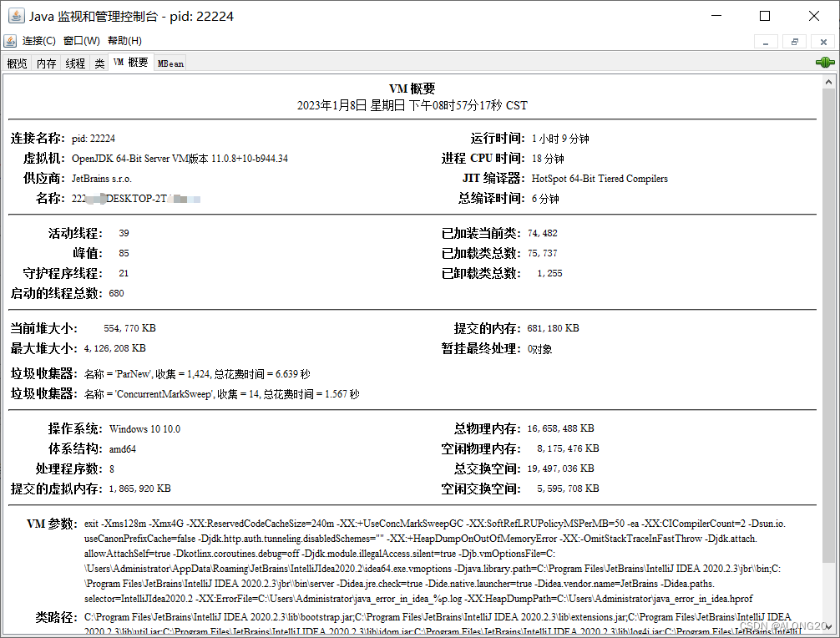Click the vendor value JetBrains s.r.o.
840x638 pixels.
(x=102, y=179)
